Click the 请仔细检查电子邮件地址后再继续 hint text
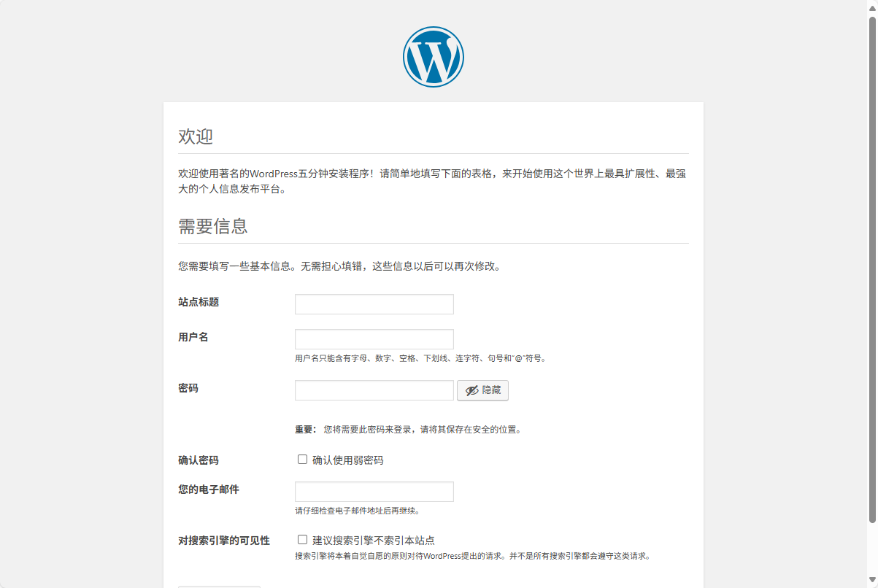878x588 pixels. [357, 511]
